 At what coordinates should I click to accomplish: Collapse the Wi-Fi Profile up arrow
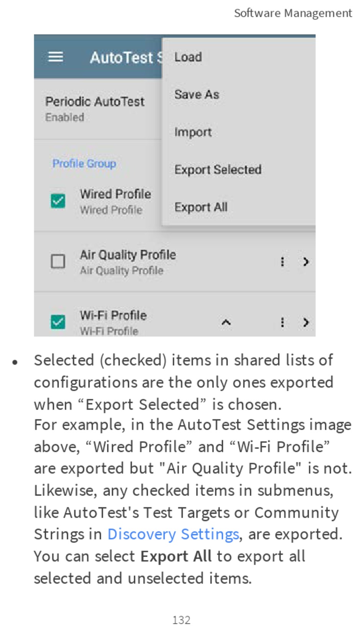tap(226, 322)
